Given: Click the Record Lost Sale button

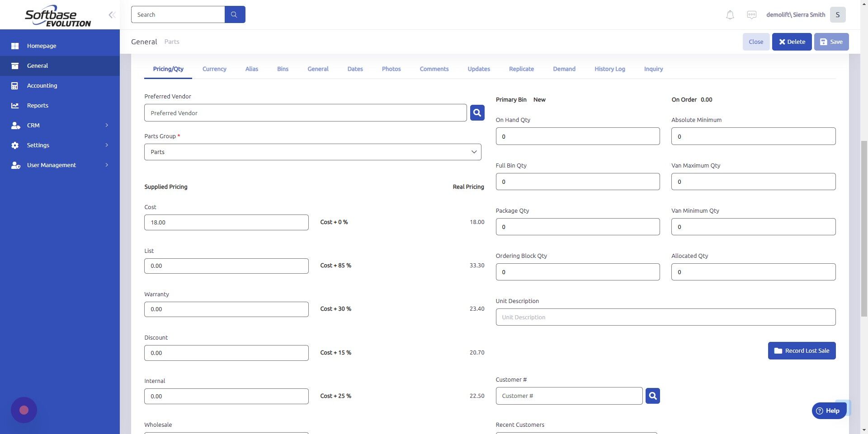Looking at the screenshot, I should (x=802, y=350).
